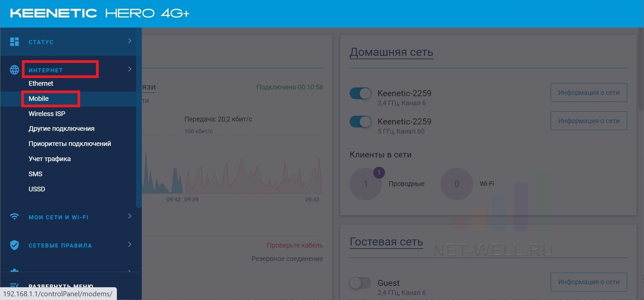644x300 pixels.
Task: Expand МОИ СЕТИ И WI-FI chevron
Action: click(x=130, y=216)
